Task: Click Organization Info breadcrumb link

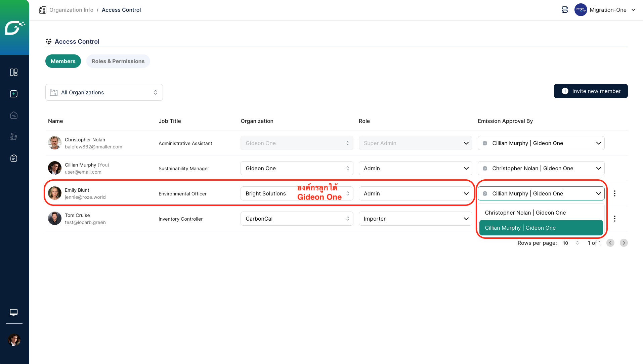Action: (71, 10)
